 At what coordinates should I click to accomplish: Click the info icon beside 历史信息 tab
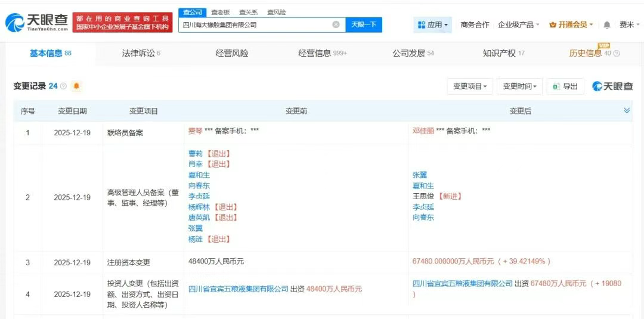617,54
